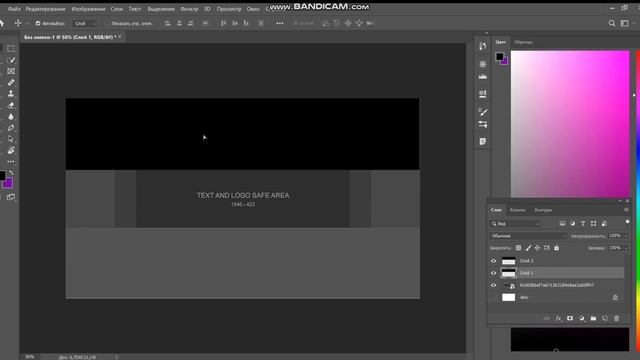Click the Move tool icon in options bar
Image resolution: width=640 pixels, height=360 pixels.
18,23
